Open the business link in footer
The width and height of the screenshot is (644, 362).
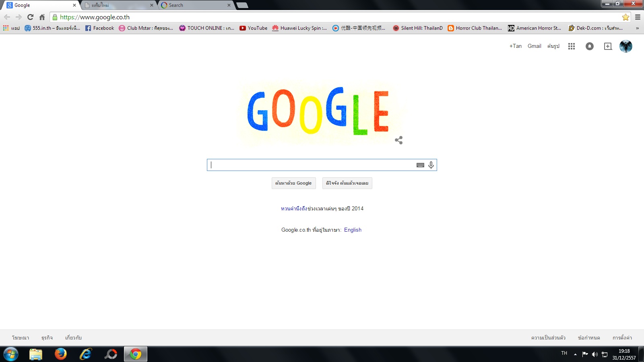point(47,338)
